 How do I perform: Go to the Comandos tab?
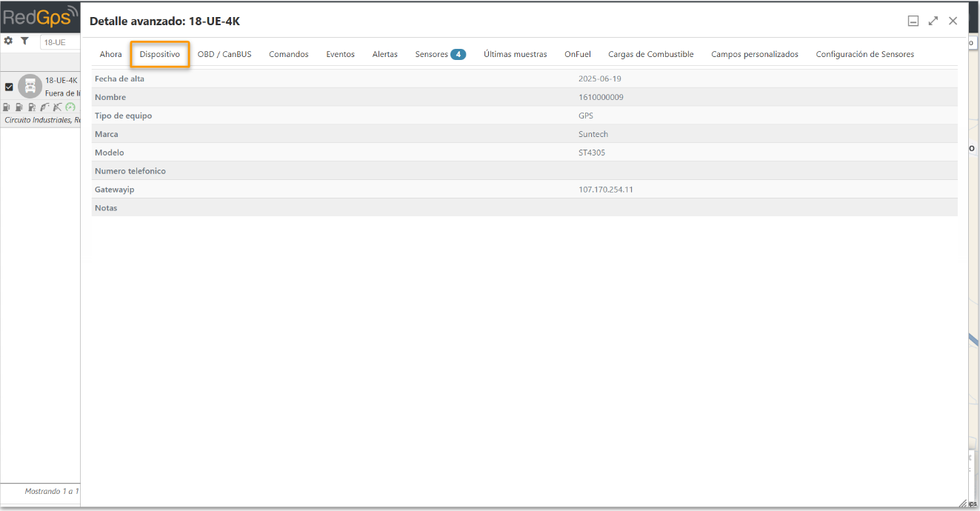click(x=289, y=54)
